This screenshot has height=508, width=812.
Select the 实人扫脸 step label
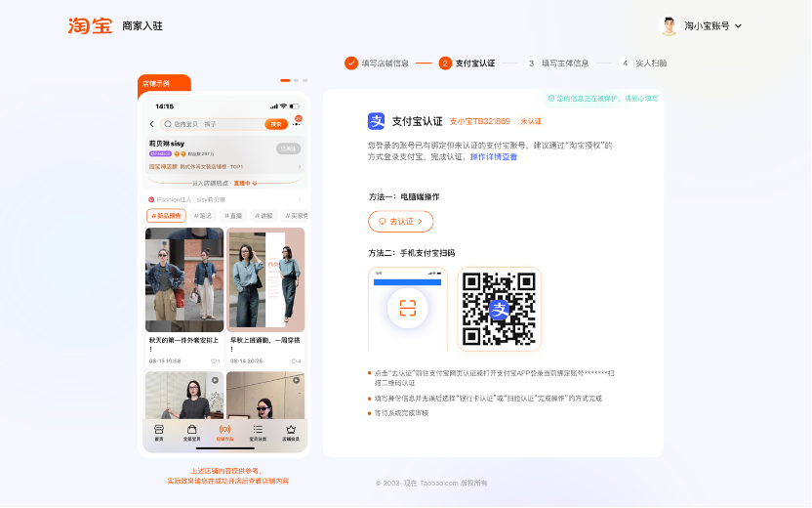point(652,63)
